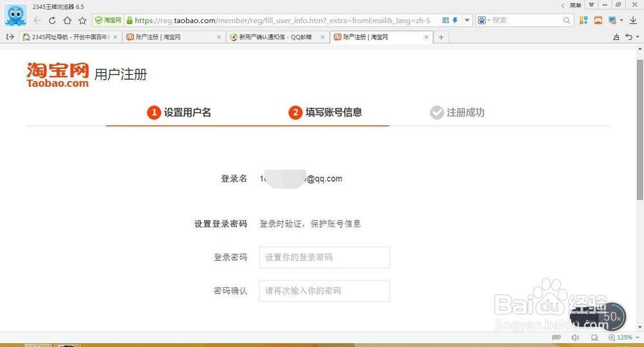The width and height of the screenshot is (644, 347).
Task: Click the magnifier search icon
Action: tap(567, 20)
